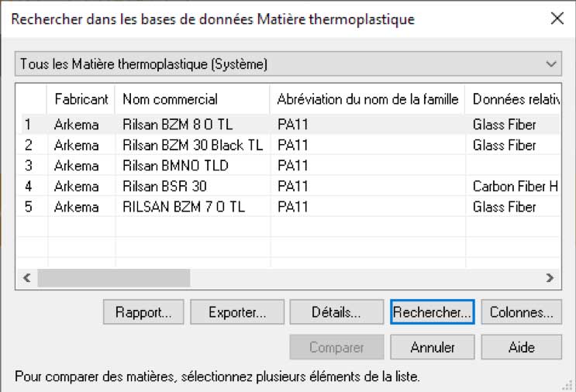
Task: Click the Annuler button
Action: click(432, 347)
